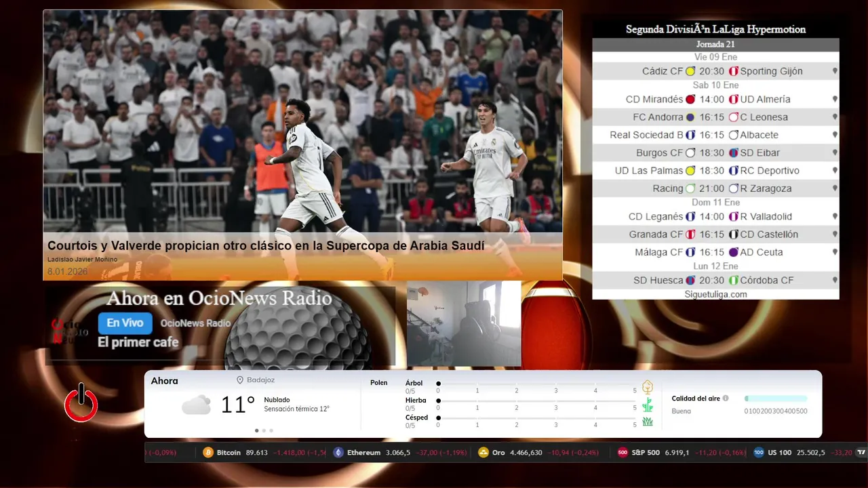Click the air quality index bar

(x=776, y=399)
